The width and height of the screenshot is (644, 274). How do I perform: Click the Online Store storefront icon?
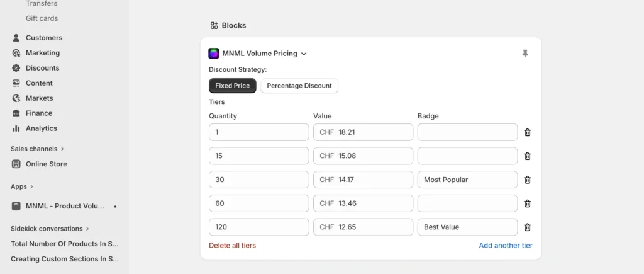[x=16, y=164]
